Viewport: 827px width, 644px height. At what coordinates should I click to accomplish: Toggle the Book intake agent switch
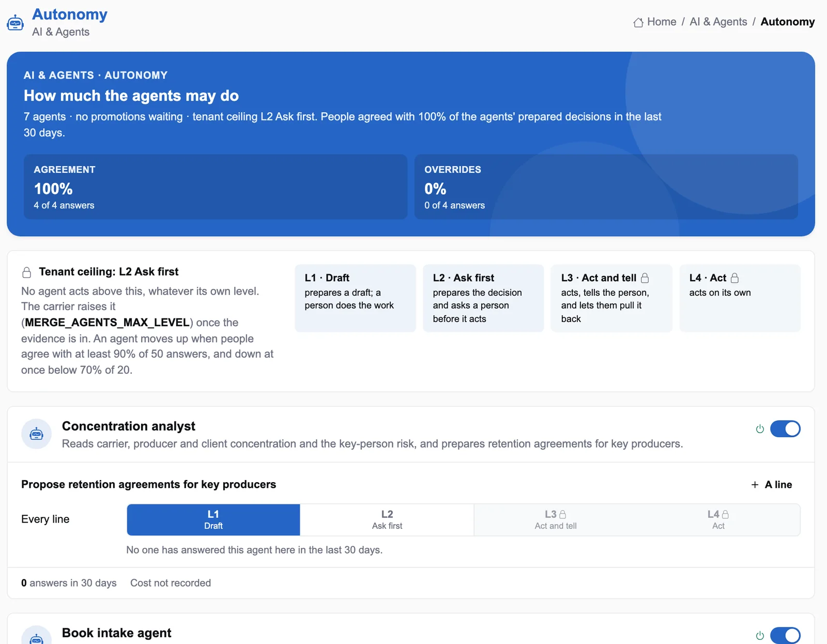point(785,636)
